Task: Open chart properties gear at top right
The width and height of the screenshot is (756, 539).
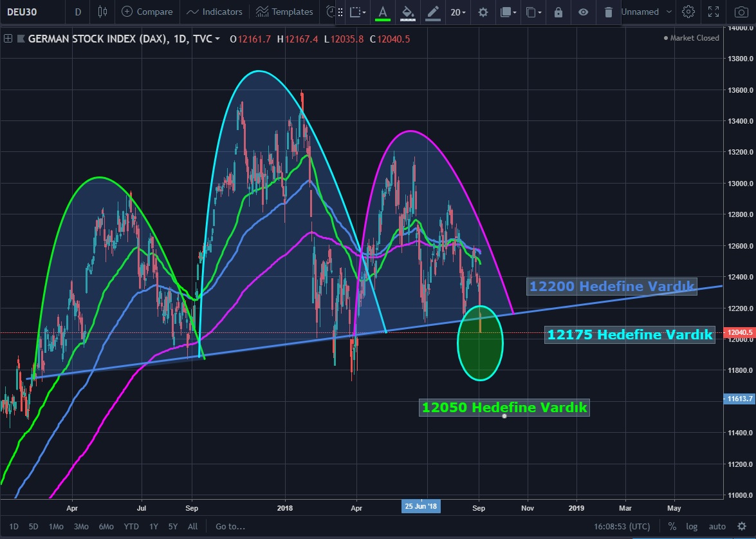Action: click(688, 12)
